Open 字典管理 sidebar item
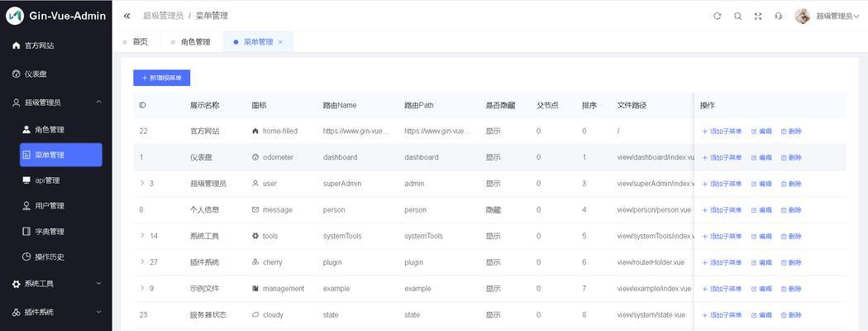 tap(61, 231)
